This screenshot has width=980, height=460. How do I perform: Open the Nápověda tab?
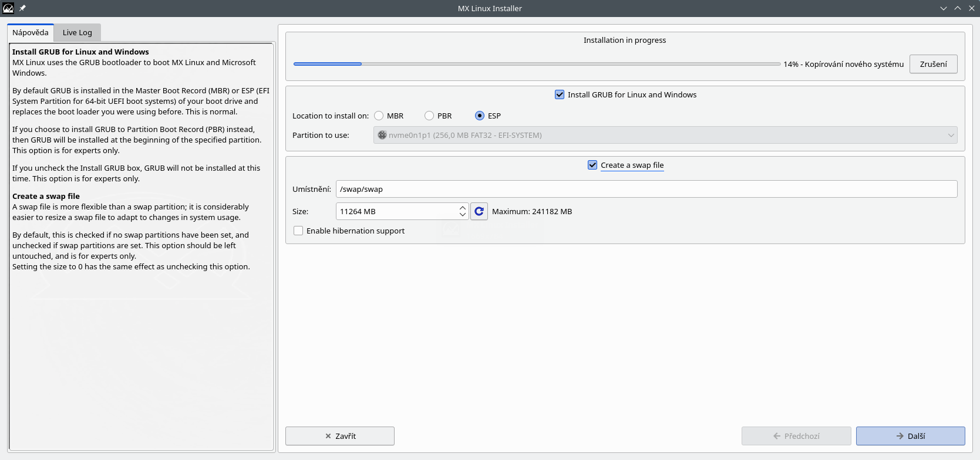pos(31,32)
